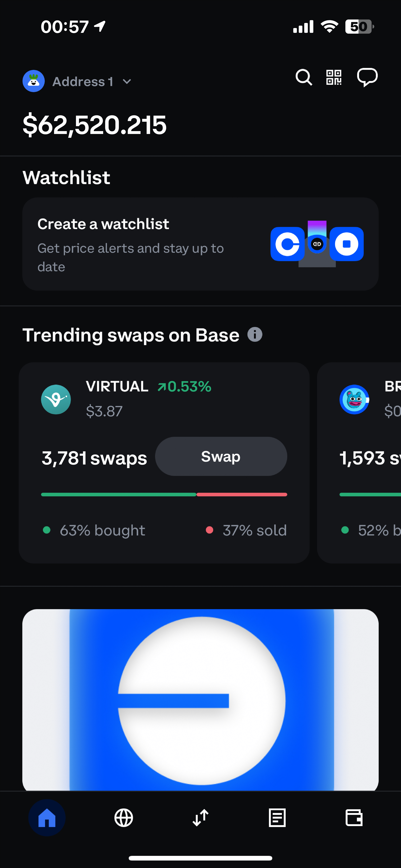Tap the Create a watchlist card
401x868 pixels.
pos(200,244)
